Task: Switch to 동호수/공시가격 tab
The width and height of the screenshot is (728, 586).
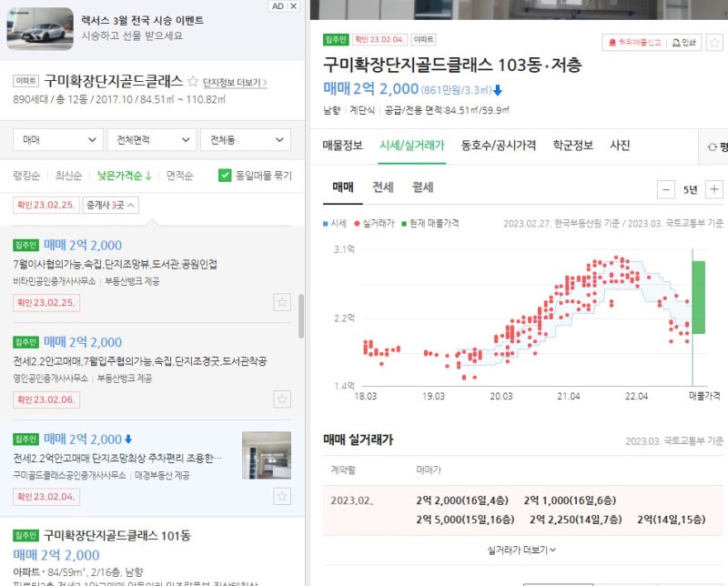Action: (498, 146)
